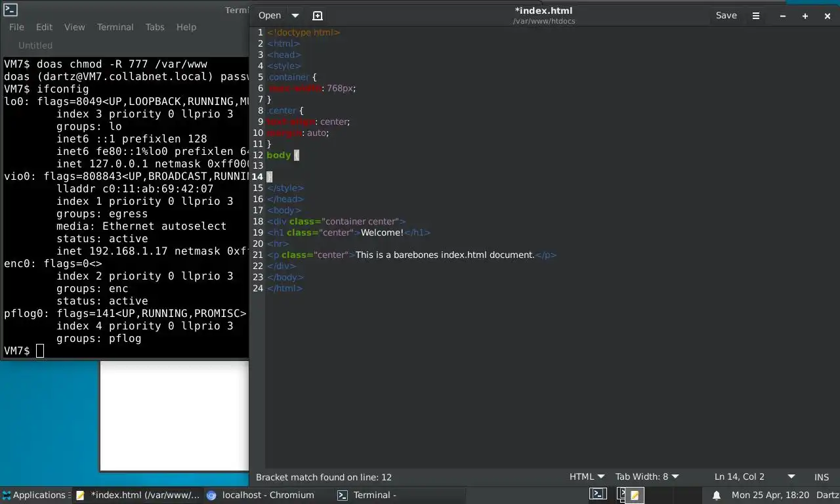Viewport: 840px width, 504px height.
Task: Click 'doas chmod -R 777 /var/www' in Terminal
Action: (122, 64)
